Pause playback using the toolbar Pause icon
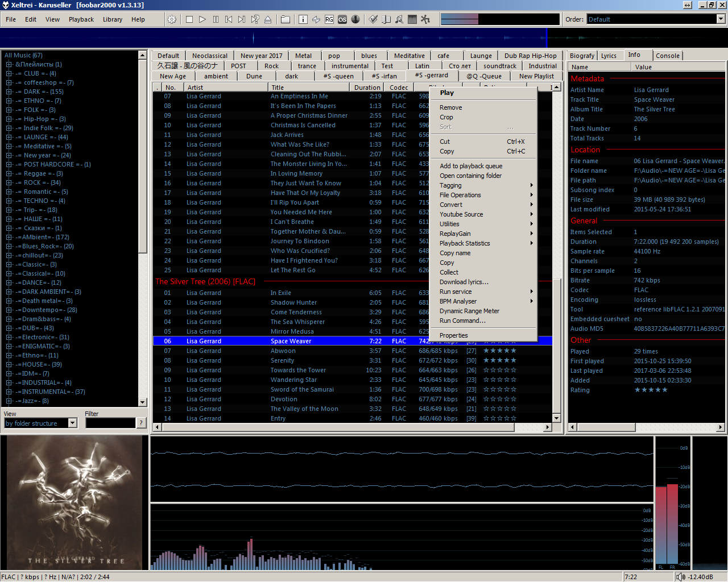 pyautogui.click(x=216, y=19)
